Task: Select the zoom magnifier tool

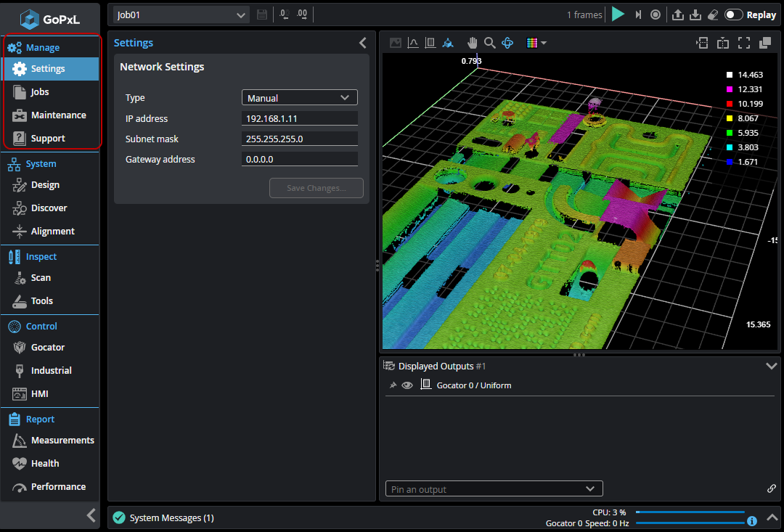Action: 490,43
